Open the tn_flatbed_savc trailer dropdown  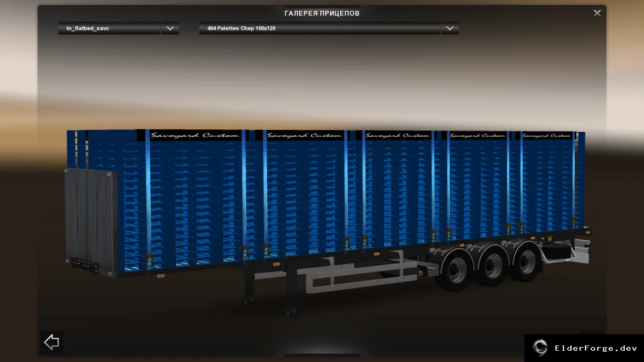tap(109, 28)
